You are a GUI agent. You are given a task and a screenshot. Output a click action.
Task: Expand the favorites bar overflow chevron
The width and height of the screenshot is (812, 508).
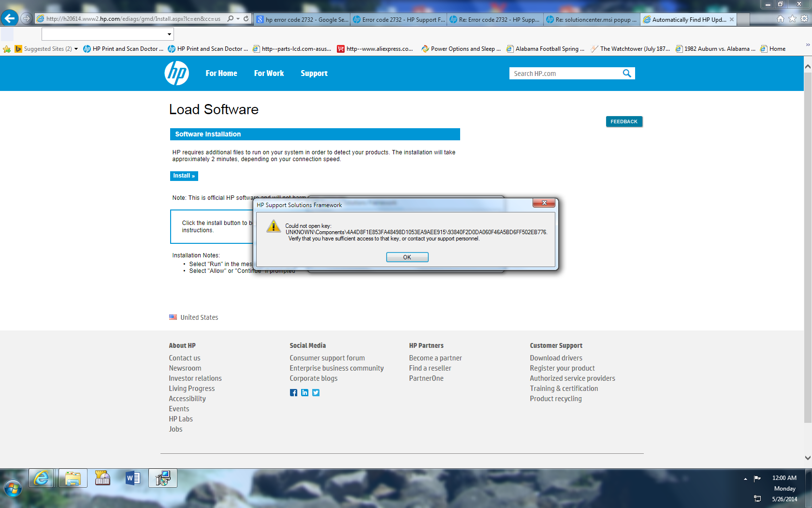pyautogui.click(x=808, y=45)
